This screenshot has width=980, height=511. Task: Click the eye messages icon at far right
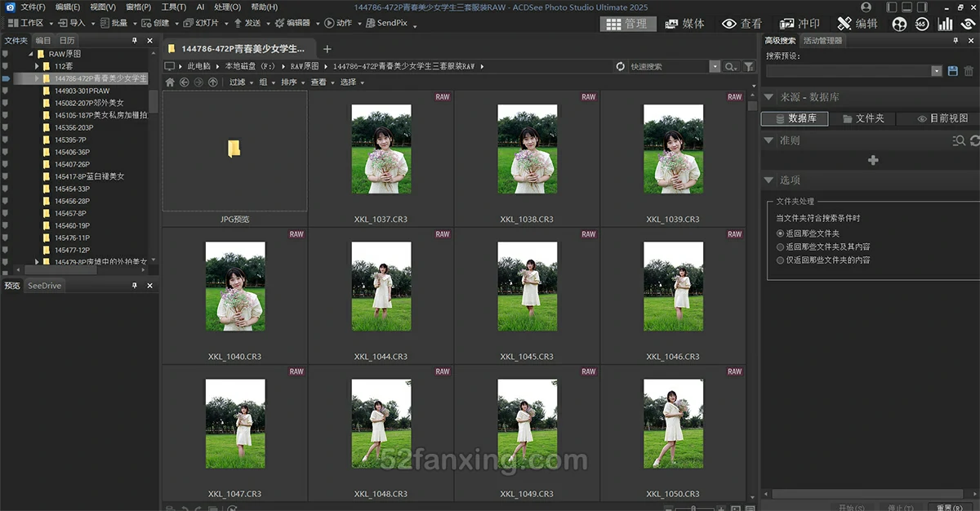pos(969,24)
